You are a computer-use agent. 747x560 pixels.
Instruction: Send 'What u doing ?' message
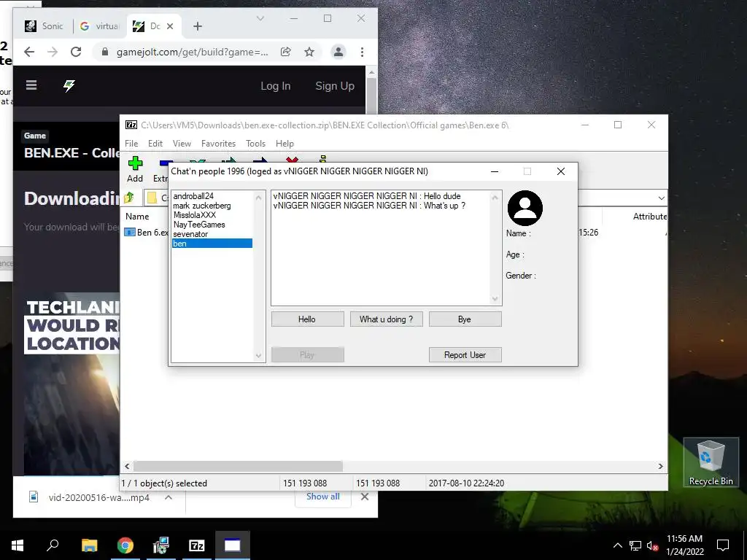[x=387, y=319]
